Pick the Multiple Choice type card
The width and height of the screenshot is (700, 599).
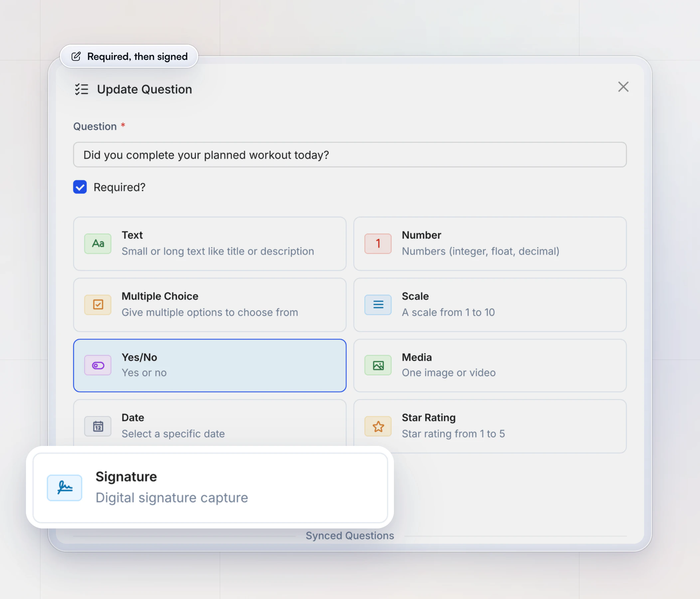[210, 305]
